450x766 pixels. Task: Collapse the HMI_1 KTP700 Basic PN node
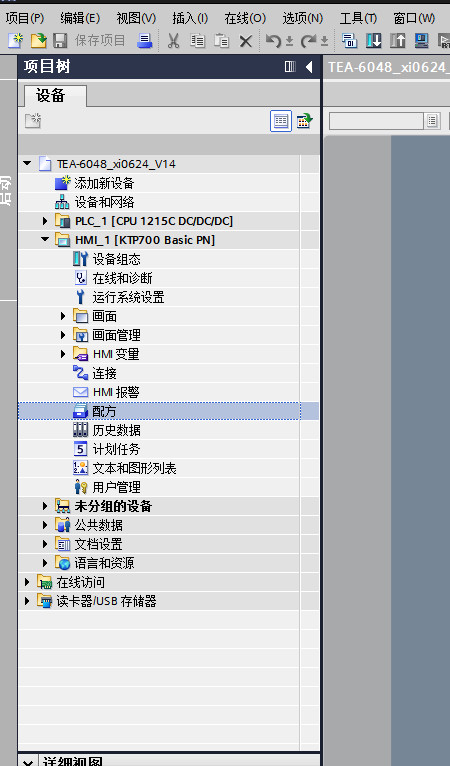click(44, 240)
